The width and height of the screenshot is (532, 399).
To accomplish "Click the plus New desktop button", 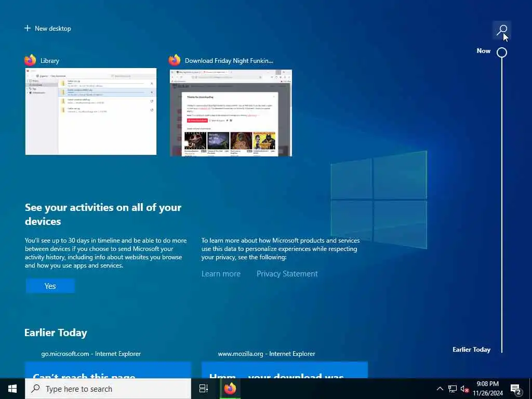I will 48,29.
